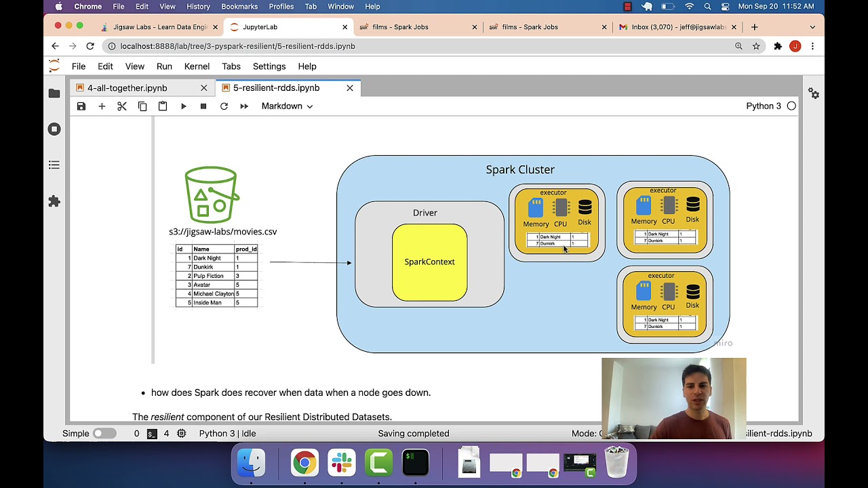Click the Python 3 kernel name button
Viewport: 868px width, 488px height.
click(764, 106)
